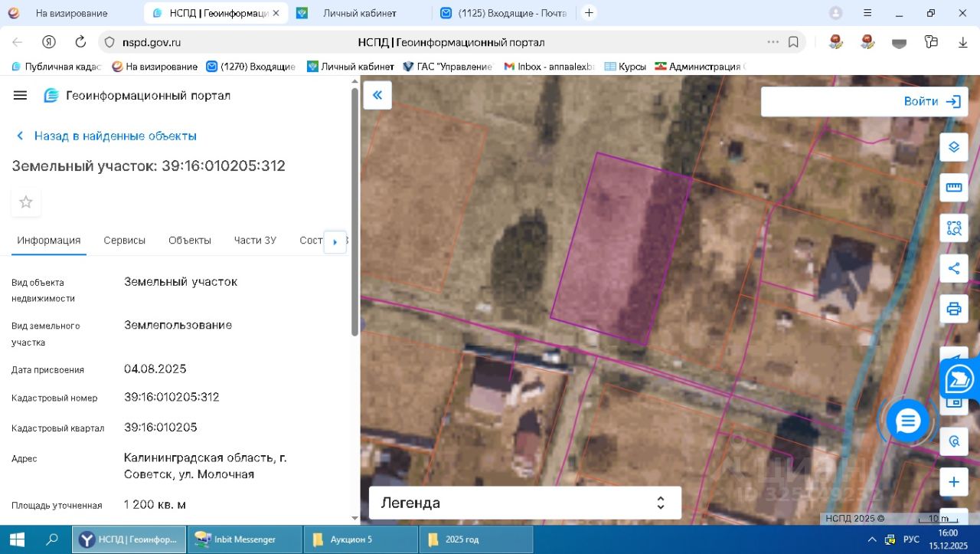Switch to the Части ЗУ tab

coord(255,241)
